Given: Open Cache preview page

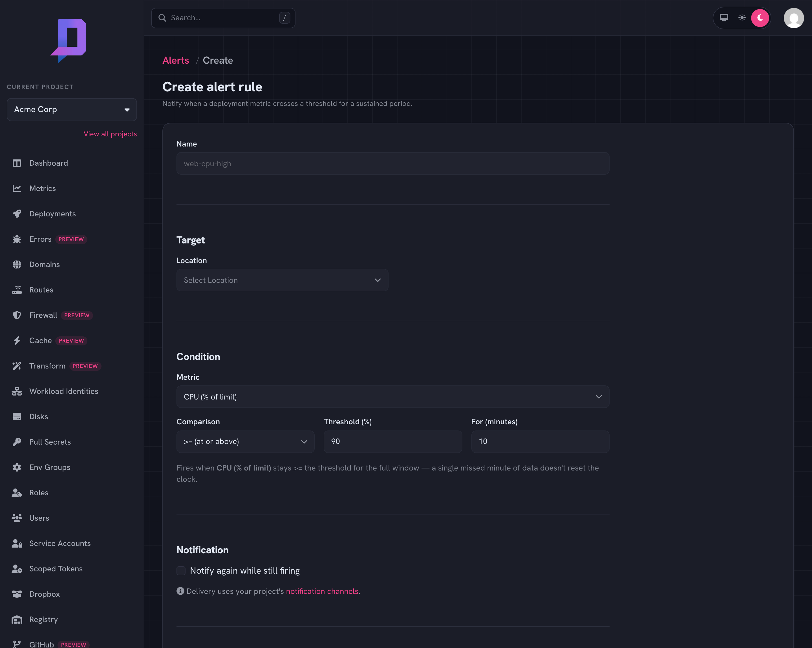Looking at the screenshot, I should pyautogui.click(x=40, y=341).
